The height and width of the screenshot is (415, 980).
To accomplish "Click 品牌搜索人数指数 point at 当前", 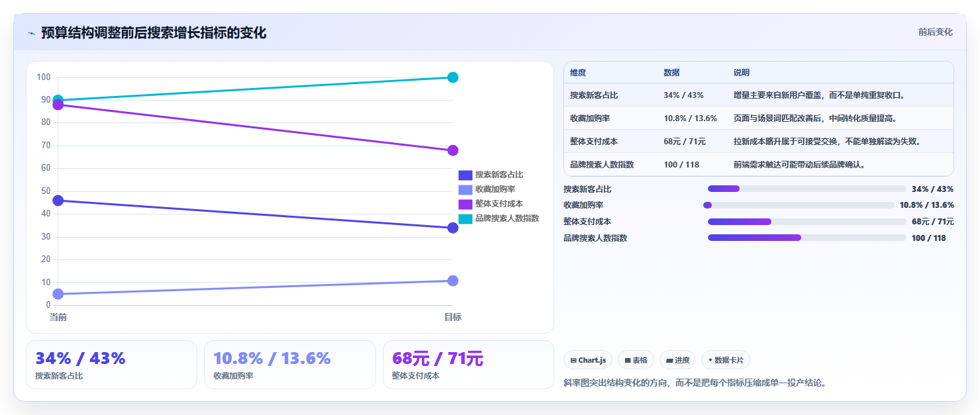I will pos(58,99).
